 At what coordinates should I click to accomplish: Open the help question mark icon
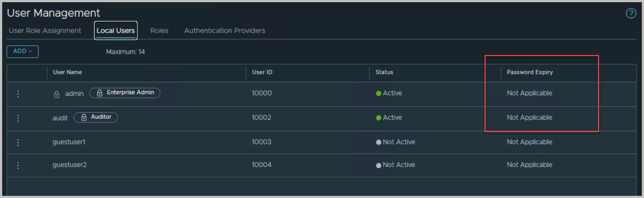coord(631,13)
